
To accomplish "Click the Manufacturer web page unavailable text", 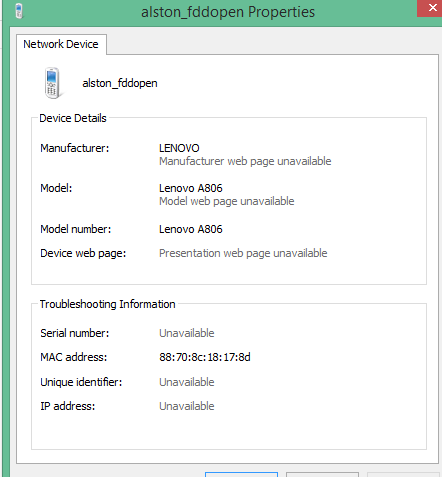I will pyautogui.click(x=245, y=161).
